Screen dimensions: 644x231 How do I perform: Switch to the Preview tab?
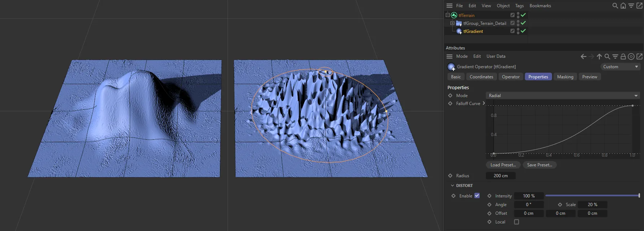click(x=590, y=77)
